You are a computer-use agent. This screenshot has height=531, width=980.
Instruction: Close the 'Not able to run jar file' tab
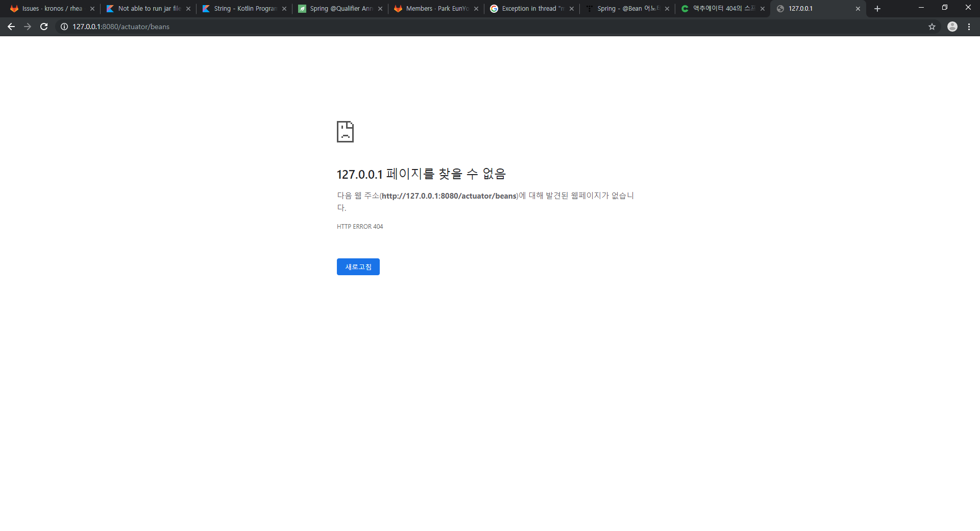tap(188, 9)
